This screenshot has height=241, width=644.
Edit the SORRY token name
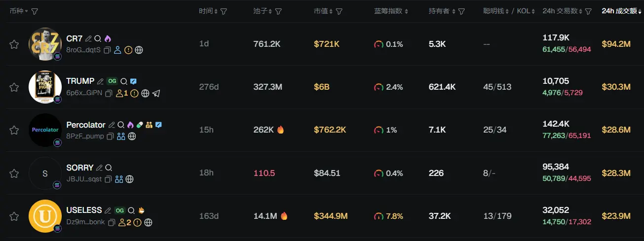point(100,168)
